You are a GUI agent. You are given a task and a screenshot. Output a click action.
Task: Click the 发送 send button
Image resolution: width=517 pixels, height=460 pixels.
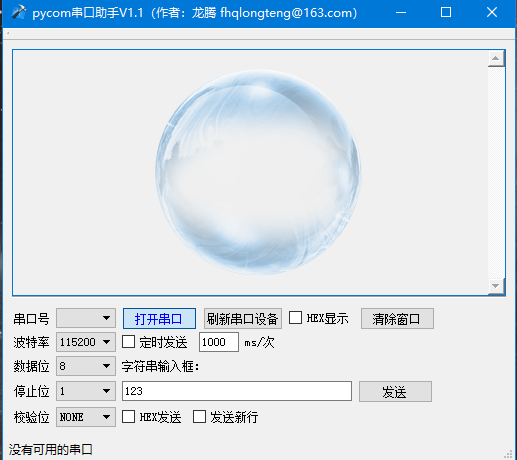[x=395, y=392]
